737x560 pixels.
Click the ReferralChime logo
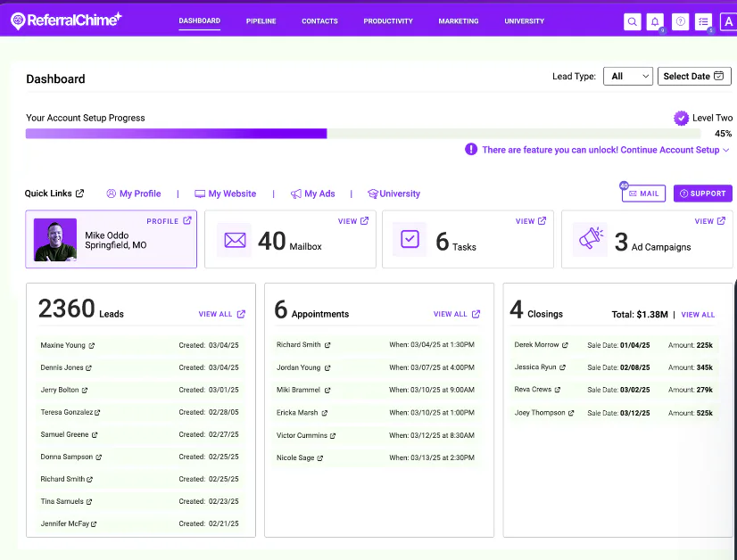tap(66, 21)
